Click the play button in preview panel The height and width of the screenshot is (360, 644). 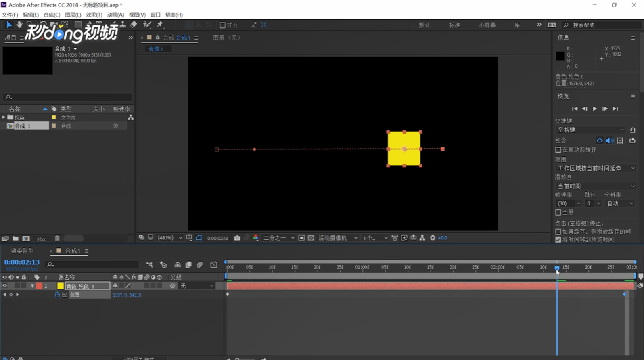[594, 109]
